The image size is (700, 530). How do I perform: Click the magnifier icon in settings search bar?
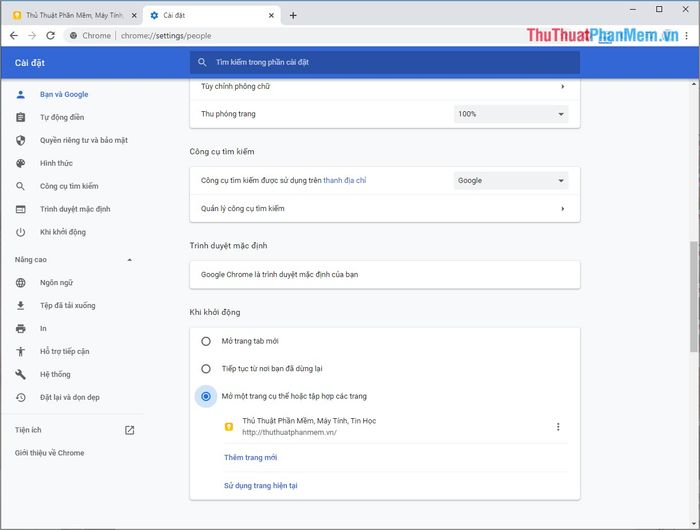(202, 62)
